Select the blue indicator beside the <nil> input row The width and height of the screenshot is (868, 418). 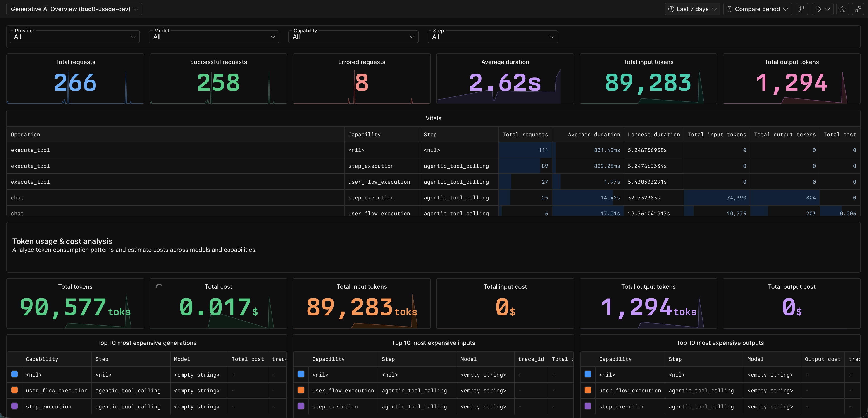(x=301, y=374)
